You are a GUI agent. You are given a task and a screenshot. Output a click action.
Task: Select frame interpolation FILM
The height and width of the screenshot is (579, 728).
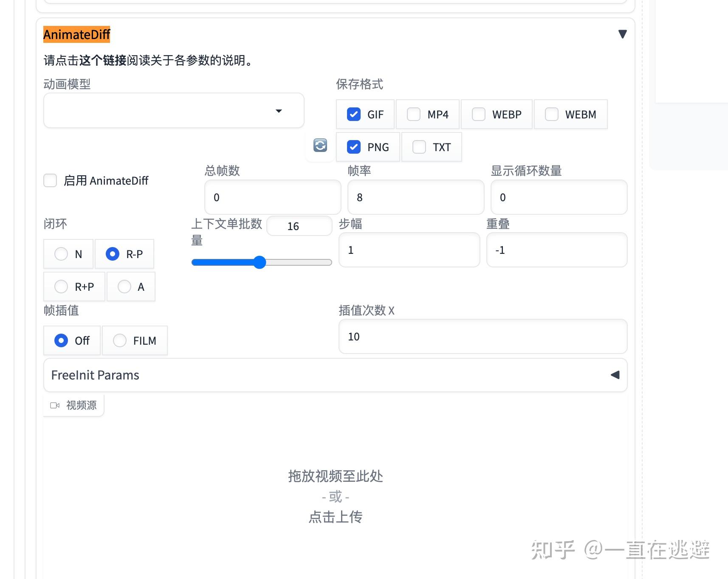tap(120, 340)
